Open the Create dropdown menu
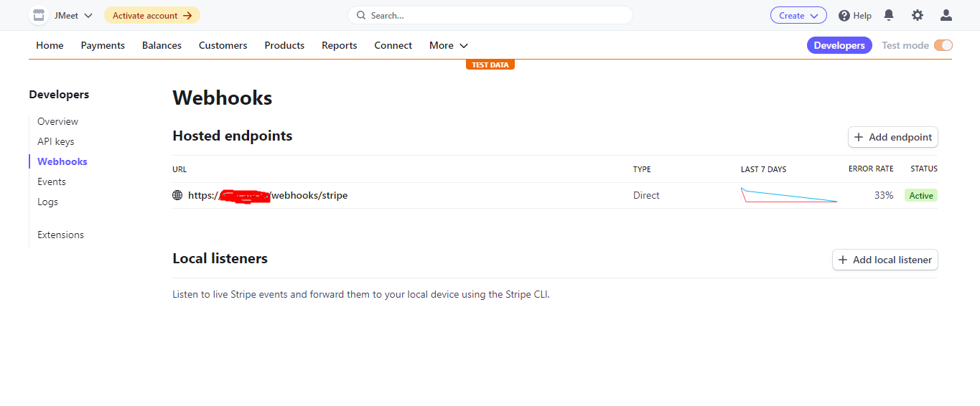This screenshot has width=980, height=406. pos(798,15)
